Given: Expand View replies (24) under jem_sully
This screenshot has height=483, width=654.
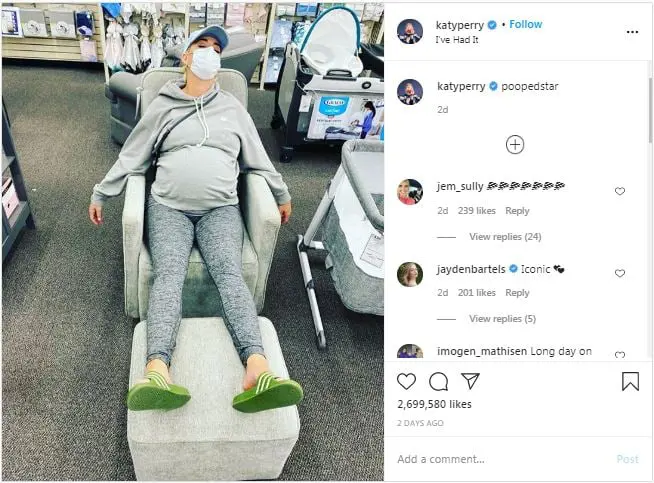Looking at the screenshot, I should [x=505, y=236].
